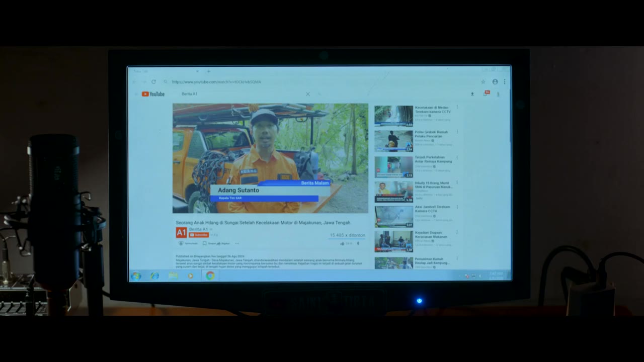Click the Subscribe button

tap(199, 235)
